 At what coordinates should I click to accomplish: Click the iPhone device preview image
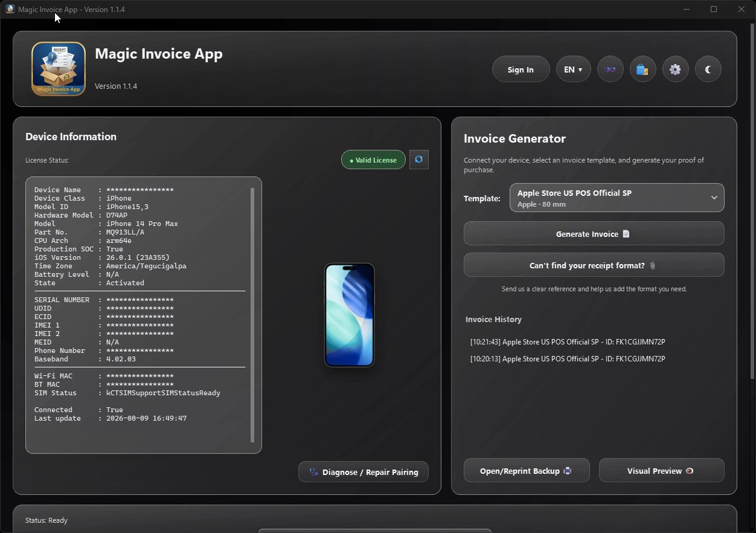349,315
